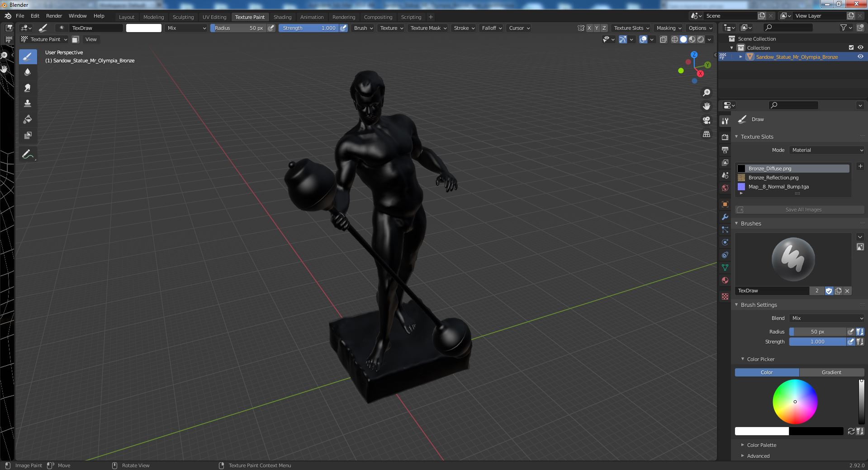
Task: Switch to the Scripting workspace tab
Action: coord(411,17)
